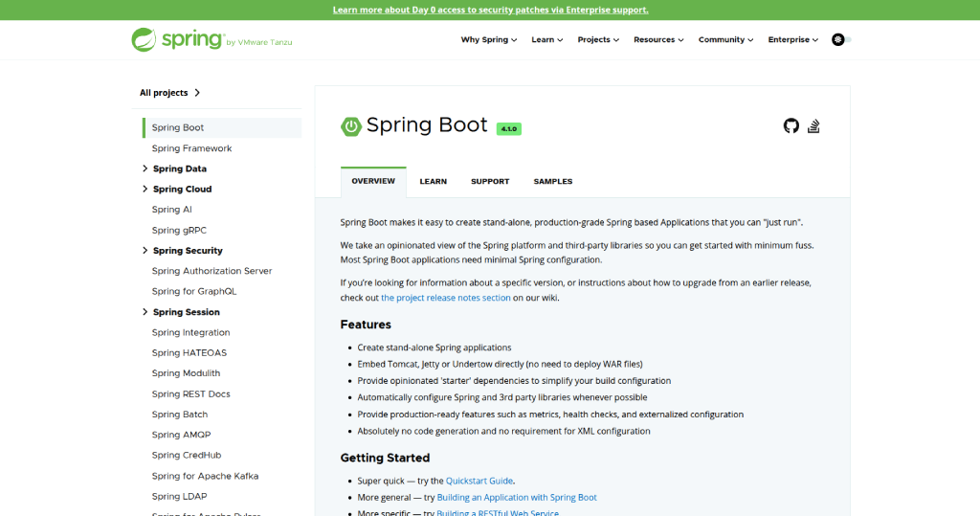
Task: Open the Stack Overflow icon for Spring Boot
Action: click(x=813, y=125)
